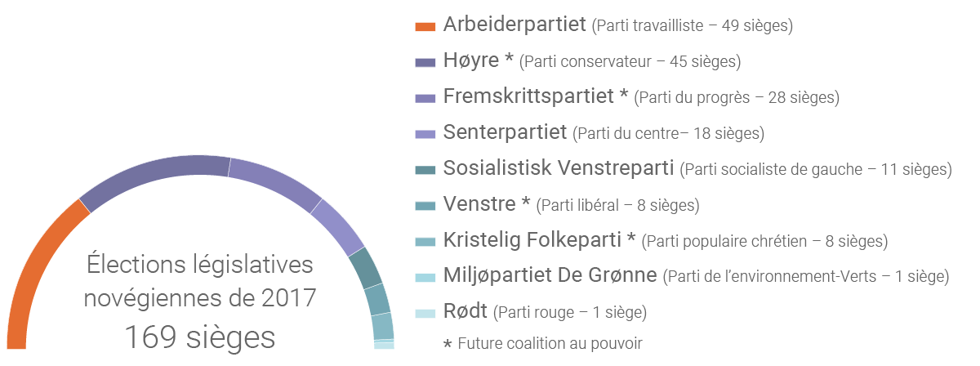Click the "169 sièges" total text
The image size is (980, 366).
point(199,337)
